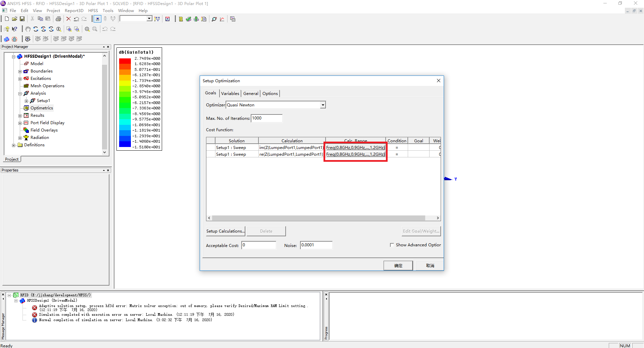Expand the Boundaries tree node
Viewport: 644px width, 348px height.
[x=20, y=71]
